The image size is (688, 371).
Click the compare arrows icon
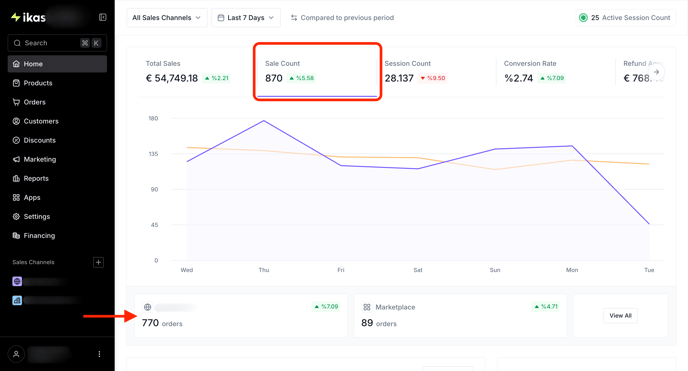(x=294, y=18)
